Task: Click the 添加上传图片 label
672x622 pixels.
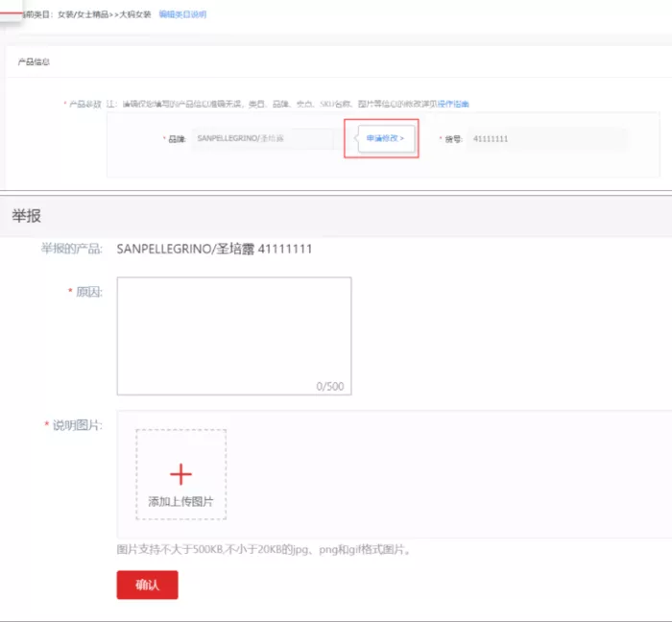Action: [180, 502]
